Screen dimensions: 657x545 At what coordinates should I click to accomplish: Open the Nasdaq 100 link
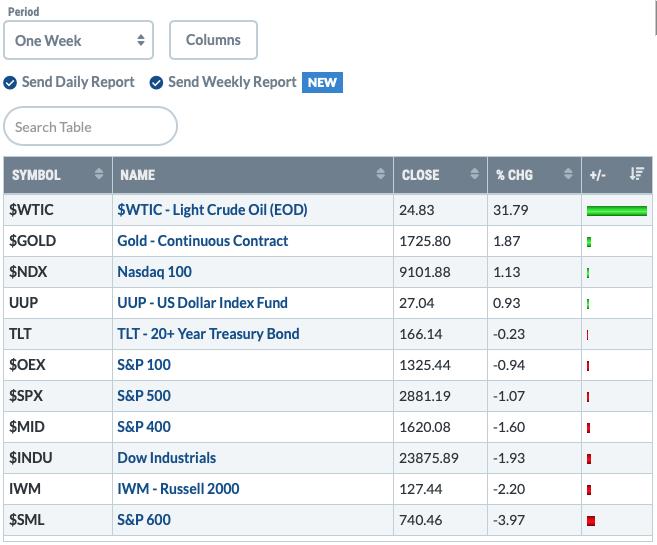click(x=155, y=272)
